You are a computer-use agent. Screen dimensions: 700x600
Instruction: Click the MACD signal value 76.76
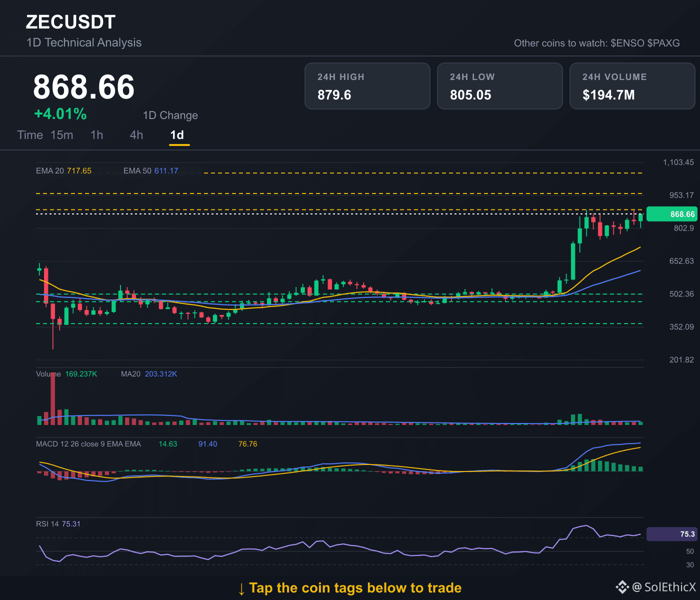tap(248, 444)
